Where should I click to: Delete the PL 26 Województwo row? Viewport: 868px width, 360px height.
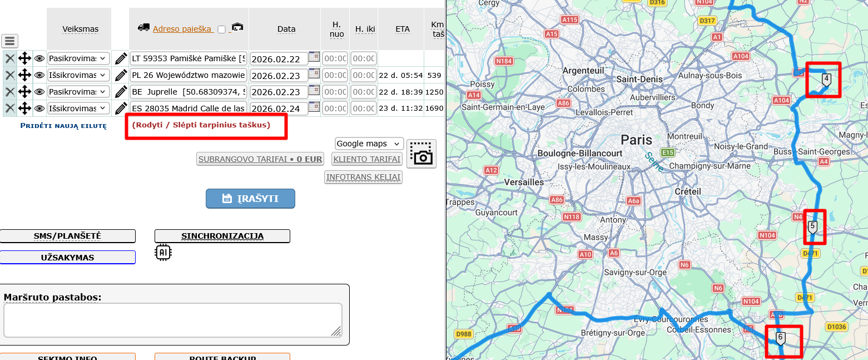[x=10, y=75]
